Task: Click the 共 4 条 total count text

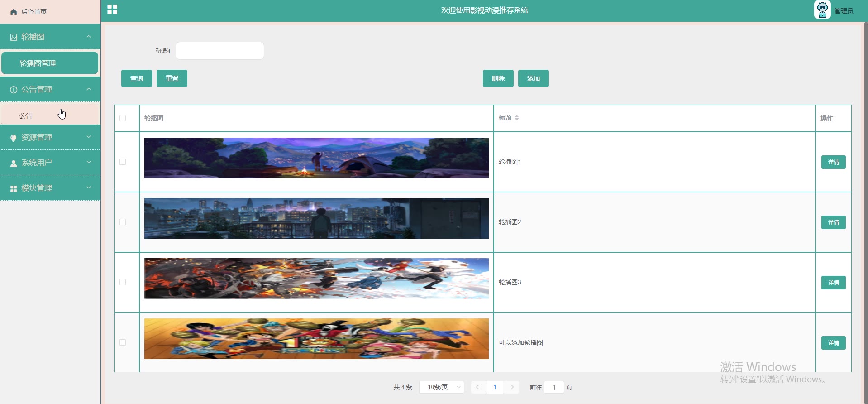Action: [x=403, y=387]
